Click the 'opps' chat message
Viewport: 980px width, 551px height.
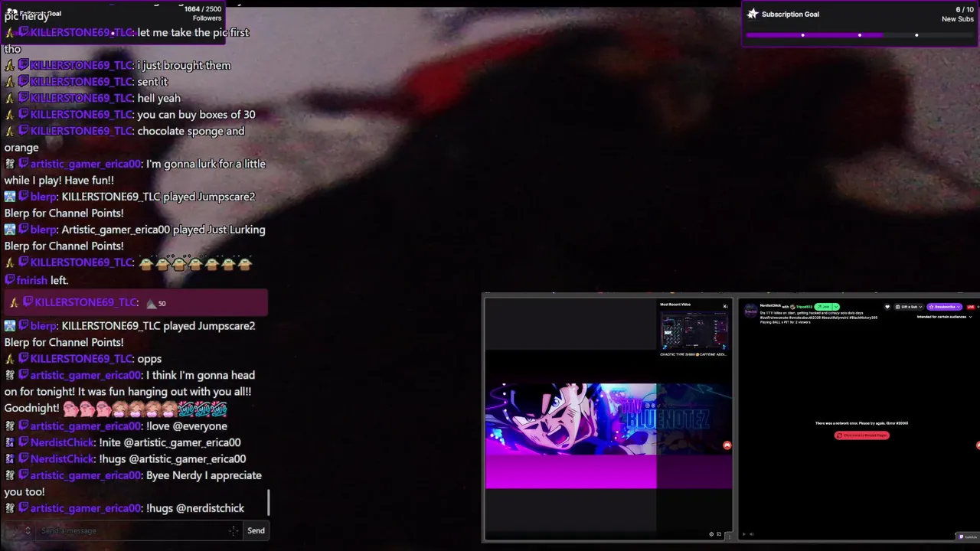(x=149, y=359)
